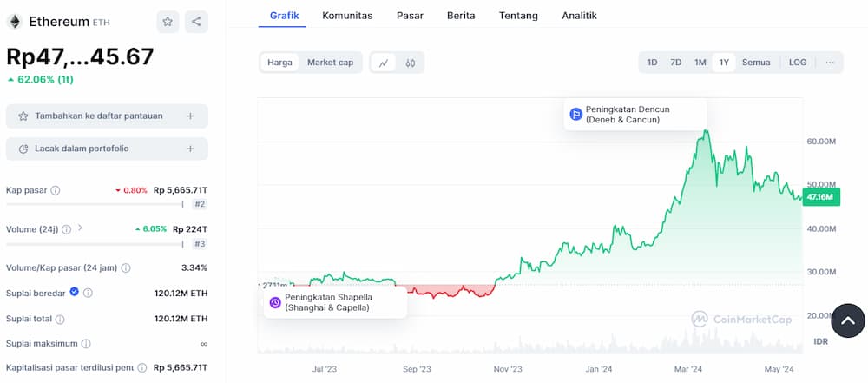868x383 pixels.
Task: Open the share icon button
Action: tap(196, 22)
